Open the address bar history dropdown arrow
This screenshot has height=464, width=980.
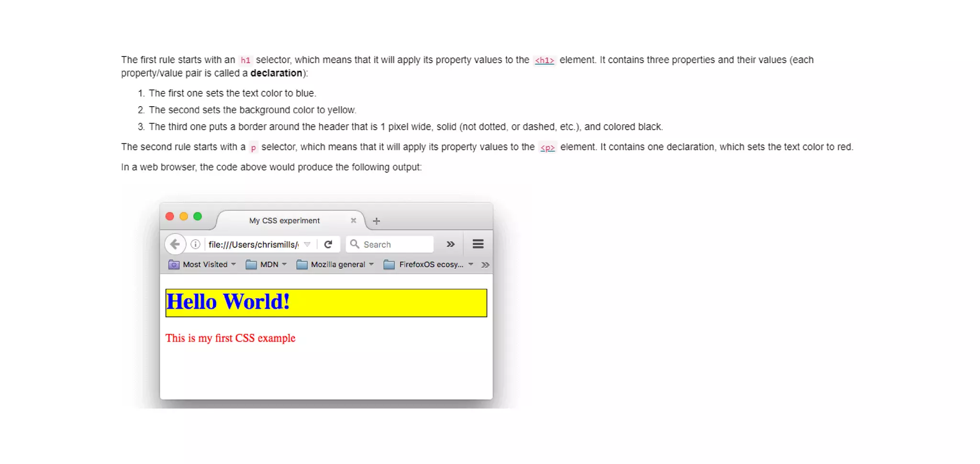click(x=307, y=244)
